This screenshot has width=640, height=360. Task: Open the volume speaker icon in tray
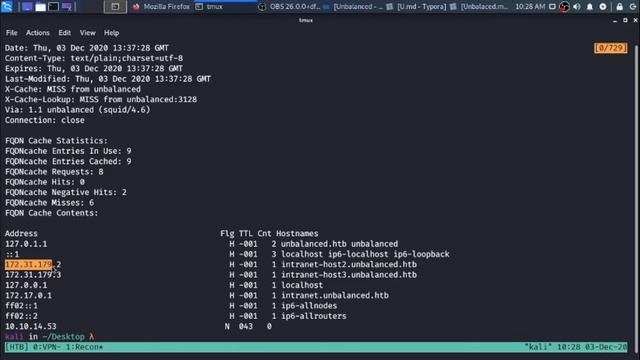point(577,7)
